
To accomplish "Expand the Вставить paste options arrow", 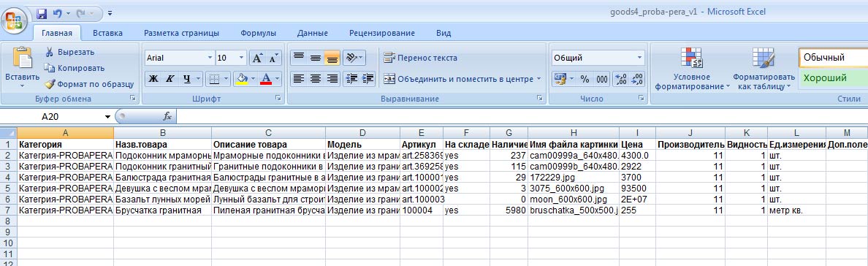I will pyautogui.click(x=22, y=86).
